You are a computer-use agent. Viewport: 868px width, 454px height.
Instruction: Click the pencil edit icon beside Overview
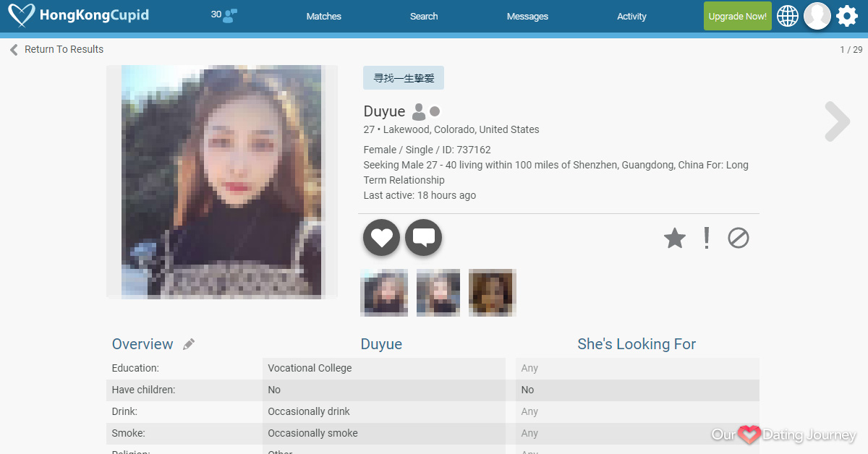[189, 344]
